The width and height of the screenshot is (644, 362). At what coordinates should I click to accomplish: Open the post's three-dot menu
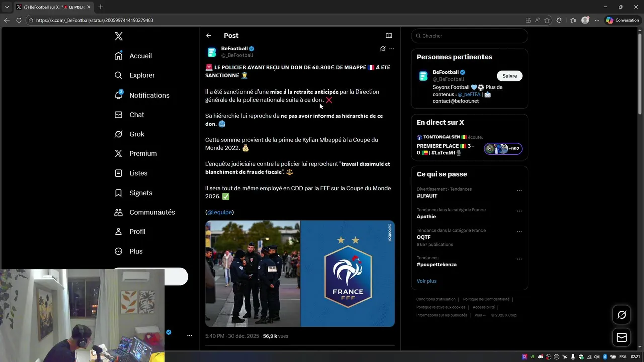[392, 49]
